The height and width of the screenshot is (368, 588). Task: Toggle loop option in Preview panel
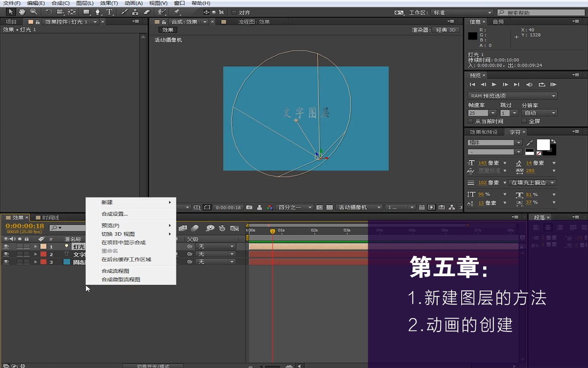[x=542, y=85]
